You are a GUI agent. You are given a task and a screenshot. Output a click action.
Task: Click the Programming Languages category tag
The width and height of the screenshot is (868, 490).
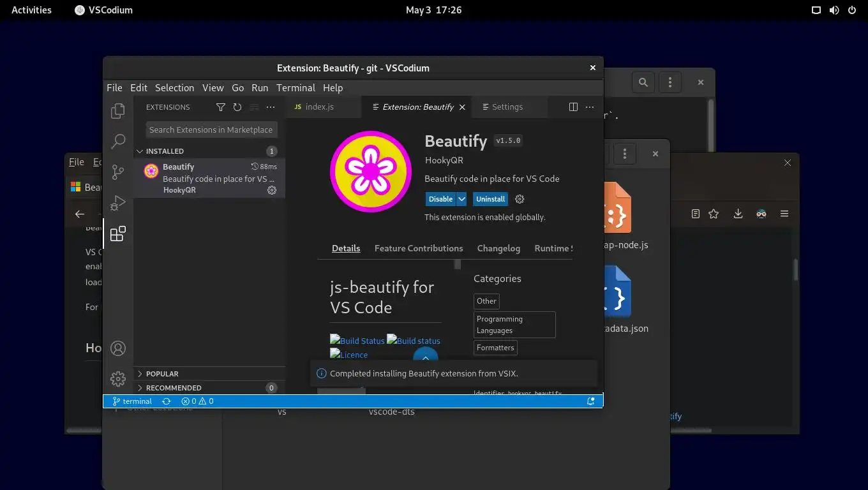[x=514, y=325]
